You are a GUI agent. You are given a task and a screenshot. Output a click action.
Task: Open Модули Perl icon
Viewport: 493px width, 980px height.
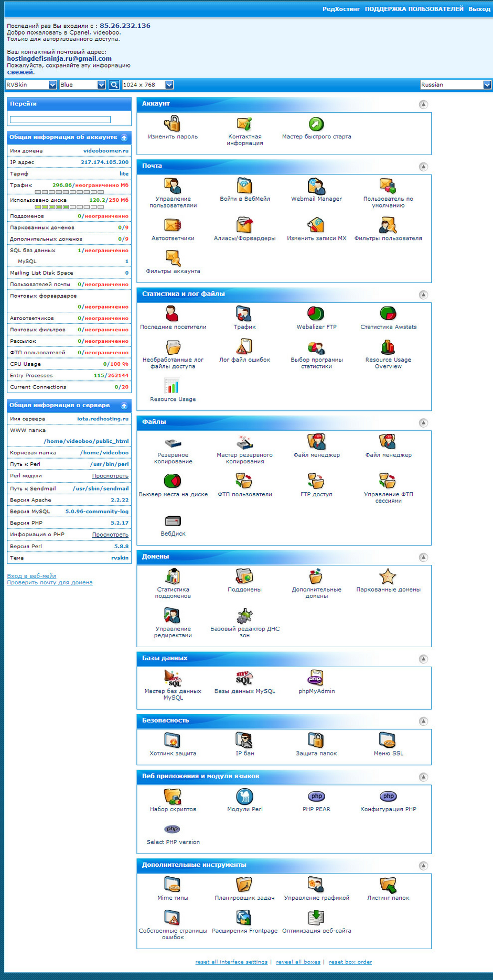[244, 797]
